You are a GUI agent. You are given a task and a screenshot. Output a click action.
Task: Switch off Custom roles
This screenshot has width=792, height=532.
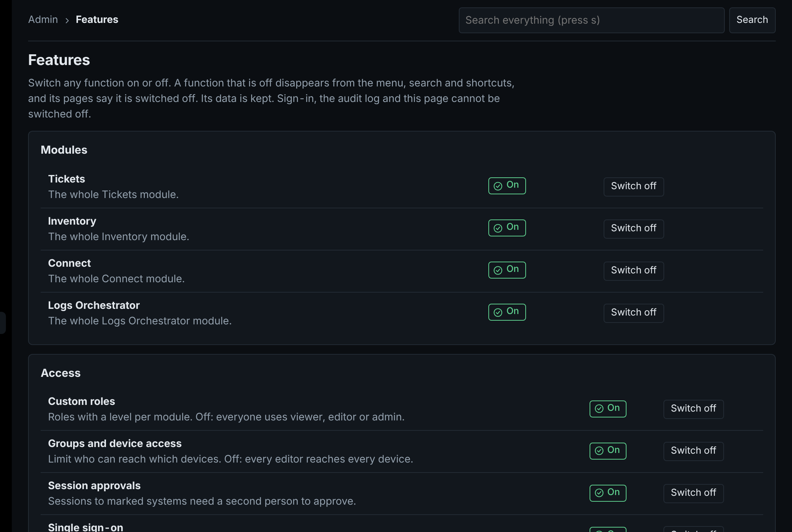pyautogui.click(x=693, y=409)
